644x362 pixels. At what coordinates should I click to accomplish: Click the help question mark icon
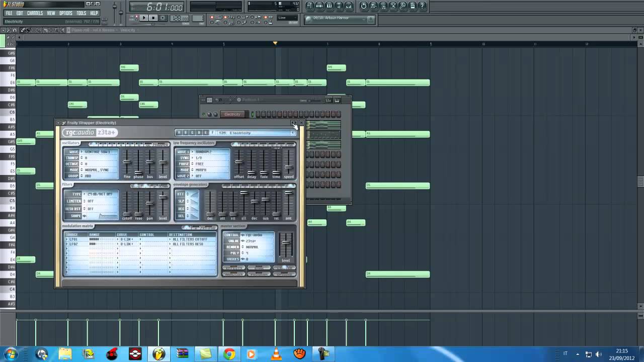422,6
